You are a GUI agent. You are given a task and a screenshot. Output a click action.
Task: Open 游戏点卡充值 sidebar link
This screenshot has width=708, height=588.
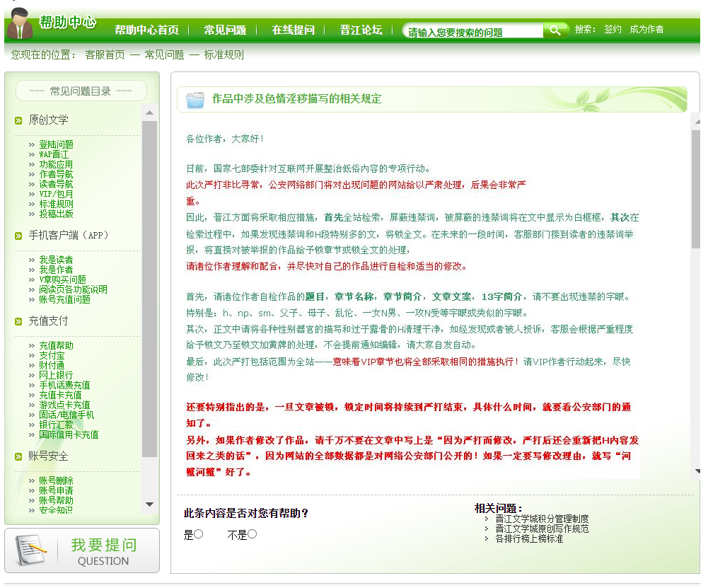tap(64, 405)
